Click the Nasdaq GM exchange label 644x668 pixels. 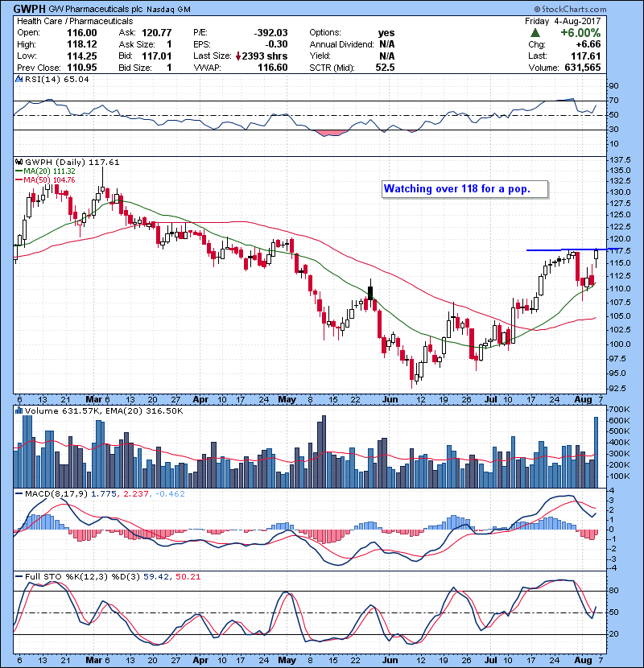tap(169, 9)
